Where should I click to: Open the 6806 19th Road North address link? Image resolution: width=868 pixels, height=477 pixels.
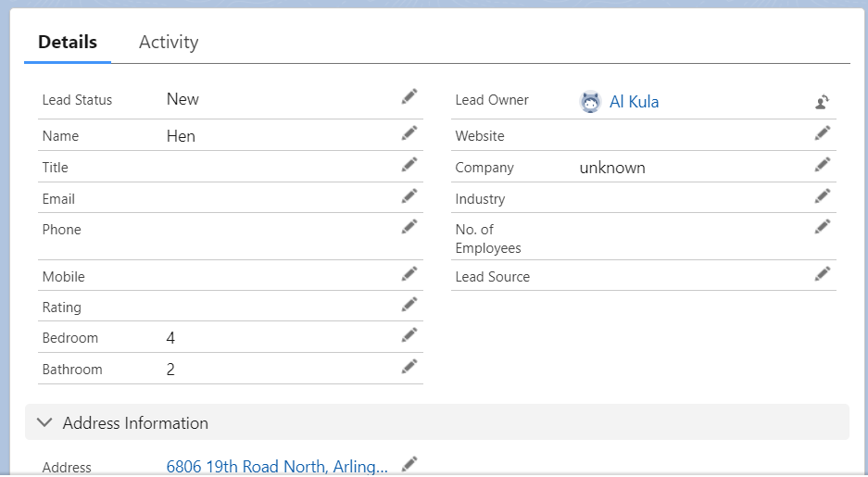point(277,467)
